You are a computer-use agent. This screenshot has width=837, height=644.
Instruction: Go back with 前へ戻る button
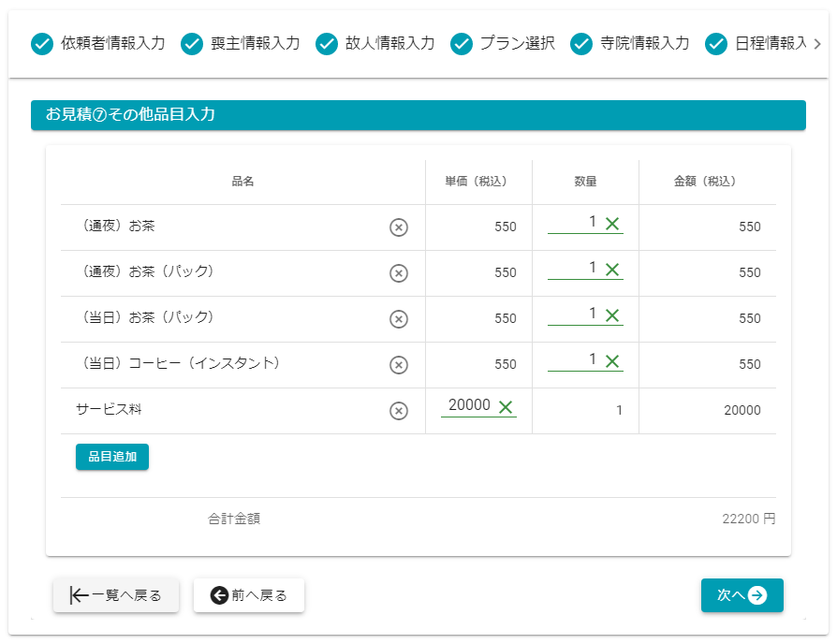click(x=249, y=595)
